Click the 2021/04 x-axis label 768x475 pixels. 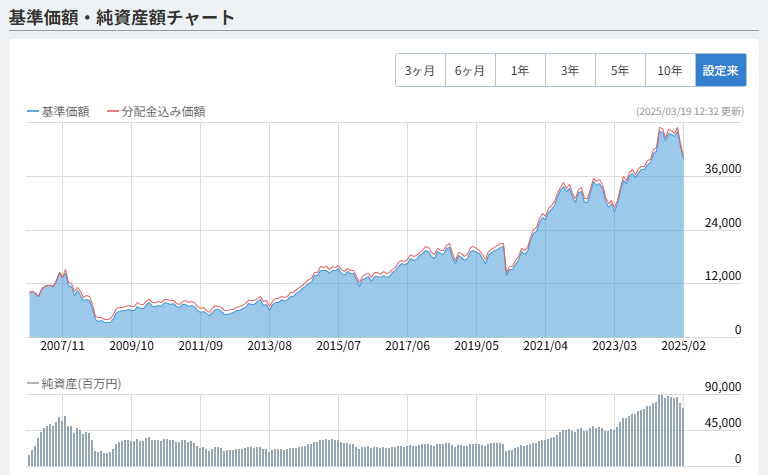pos(545,346)
